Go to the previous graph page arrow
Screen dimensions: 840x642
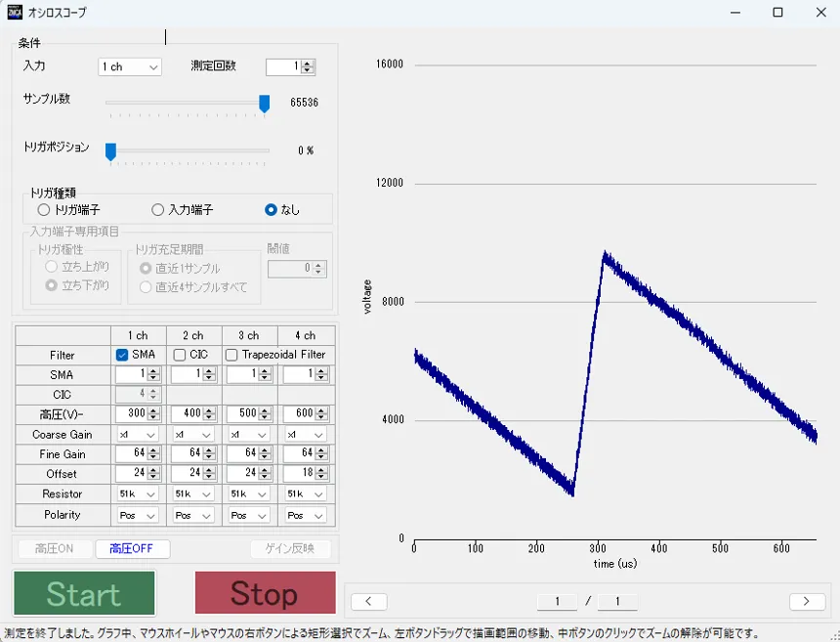(x=368, y=601)
